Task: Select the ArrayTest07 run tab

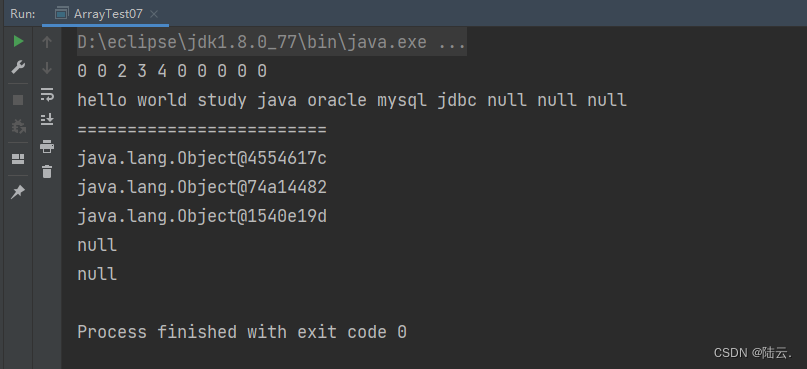Action: 106,14
